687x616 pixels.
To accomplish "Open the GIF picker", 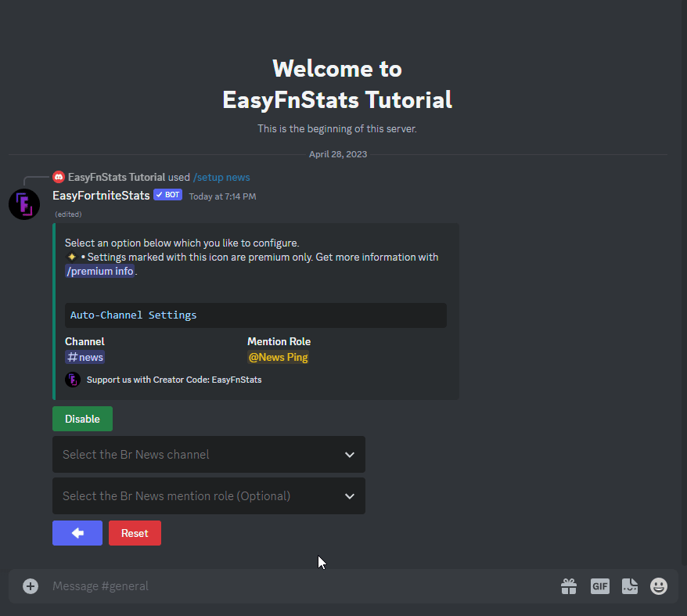I will coord(599,586).
